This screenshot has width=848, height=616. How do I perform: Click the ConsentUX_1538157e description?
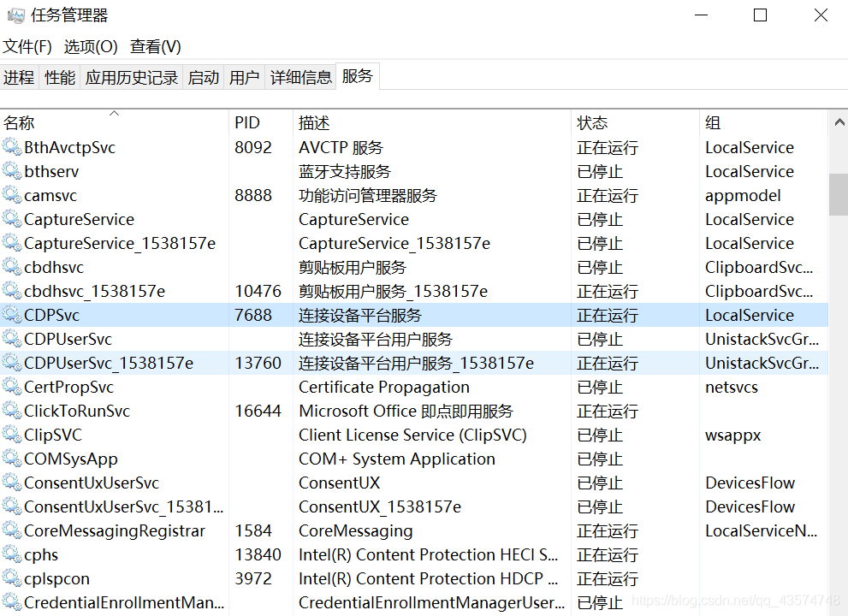pos(380,506)
